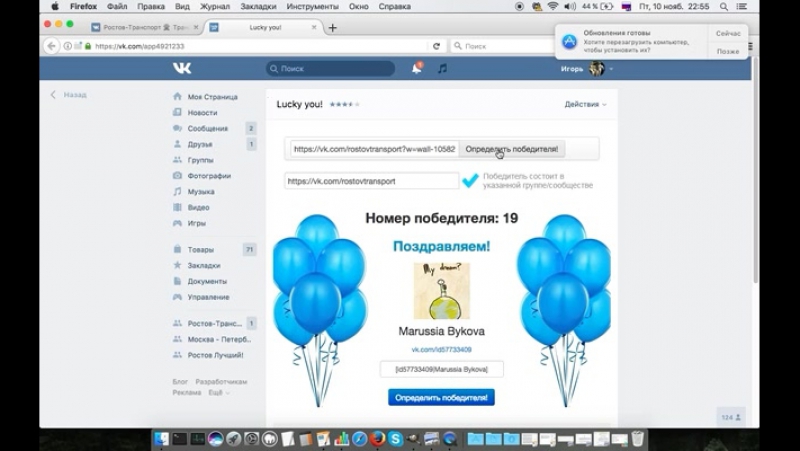Focus the wall post URL input

coord(375,149)
